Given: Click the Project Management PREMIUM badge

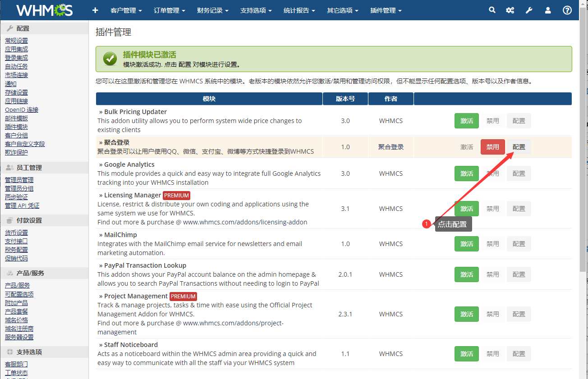Looking at the screenshot, I should (183, 297).
